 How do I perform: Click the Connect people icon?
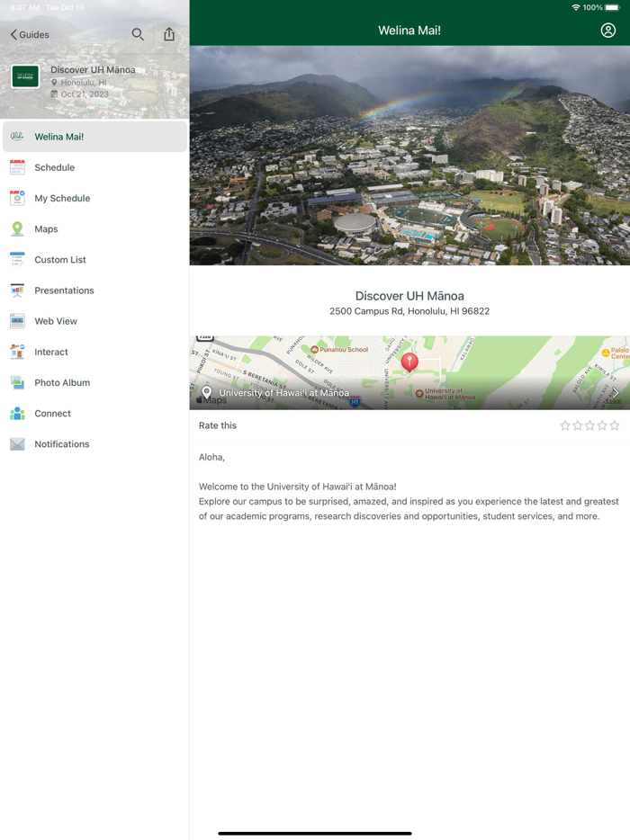click(x=17, y=414)
